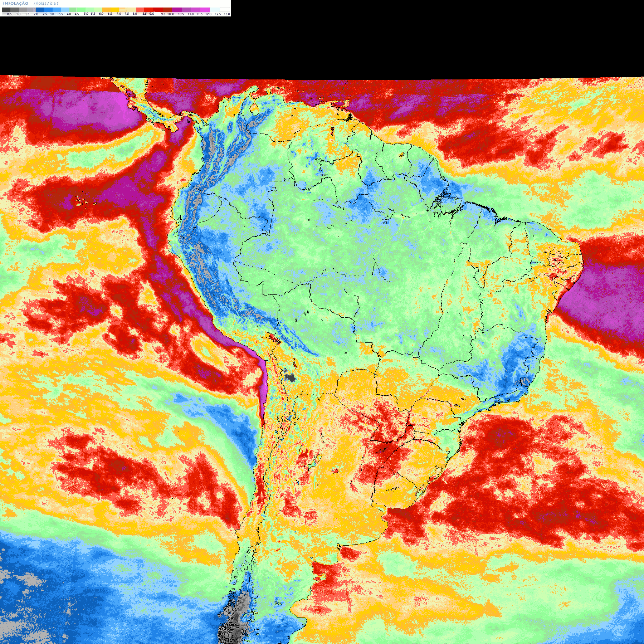This screenshot has height=644, width=644.
Task: Pick the white swatch above 13.0
Action: (x=225, y=10)
